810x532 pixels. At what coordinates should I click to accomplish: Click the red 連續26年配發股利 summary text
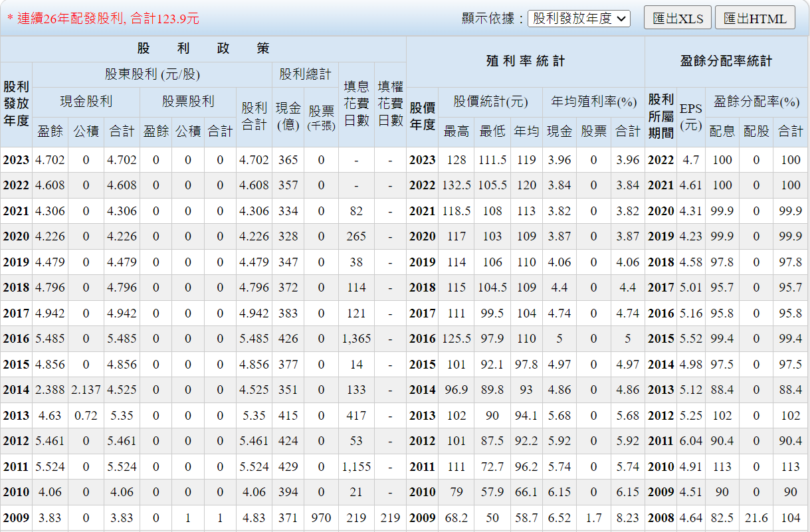click(x=103, y=19)
